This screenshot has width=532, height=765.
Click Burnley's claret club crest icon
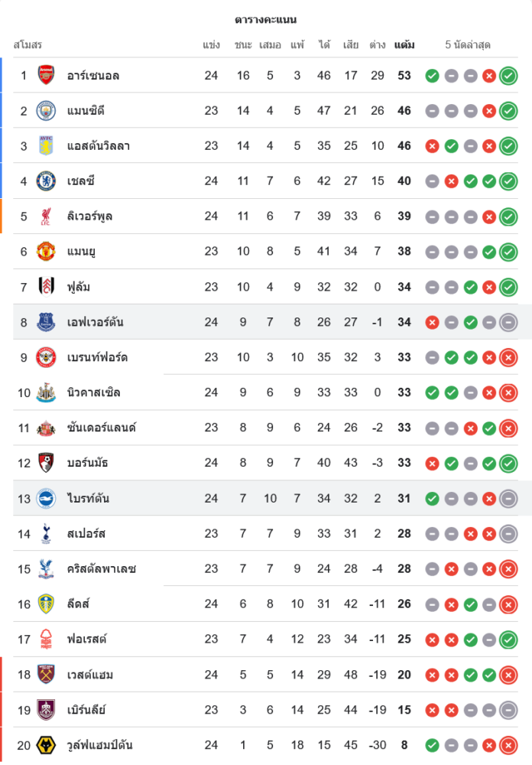(47, 710)
